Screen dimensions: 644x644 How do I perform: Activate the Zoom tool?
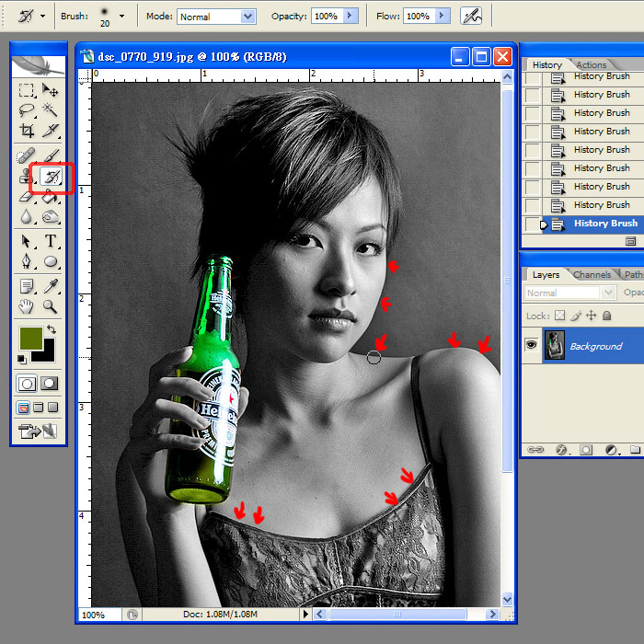click(x=52, y=306)
